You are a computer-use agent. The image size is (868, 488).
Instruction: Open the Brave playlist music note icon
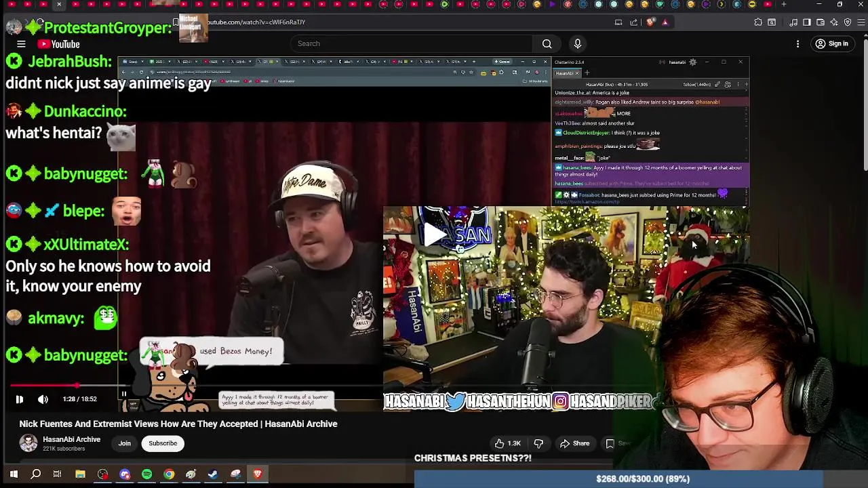pyautogui.click(x=793, y=22)
